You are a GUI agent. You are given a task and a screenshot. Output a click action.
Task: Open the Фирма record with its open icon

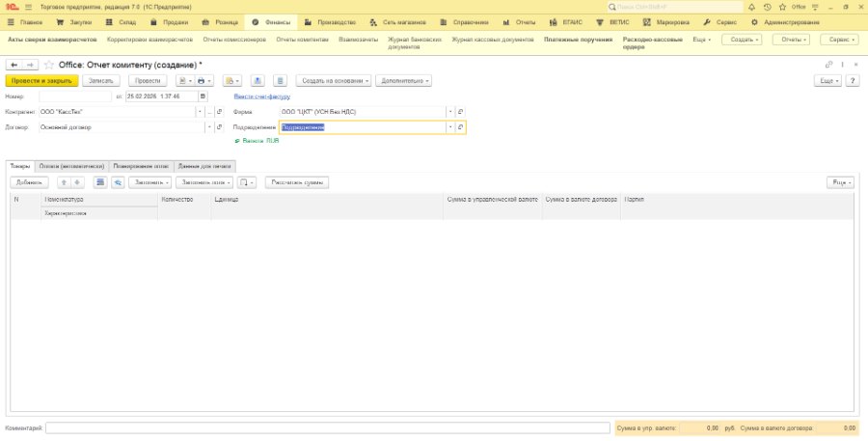pos(461,112)
